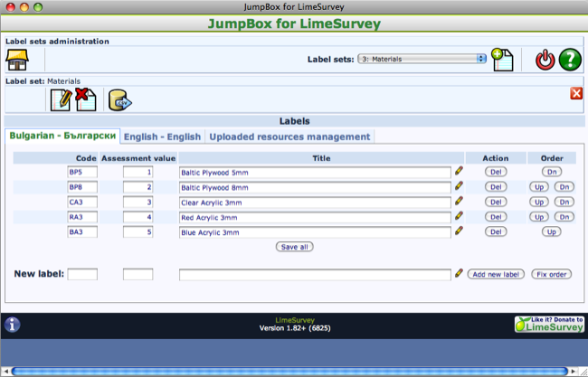Switch to the Bulgarian language tab
Viewport: 588px width, 377px height.
click(x=62, y=136)
